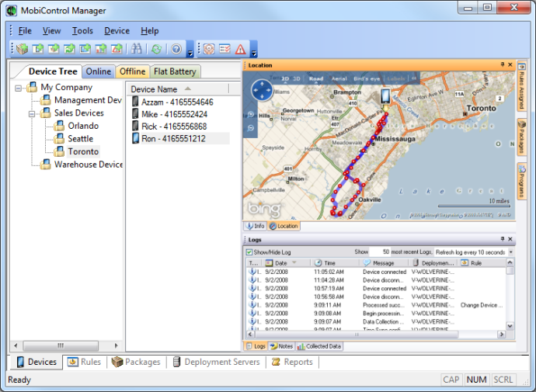Screen dimensions: 536x392
Task: Select device Rick - 4165556868
Action: (x=174, y=127)
